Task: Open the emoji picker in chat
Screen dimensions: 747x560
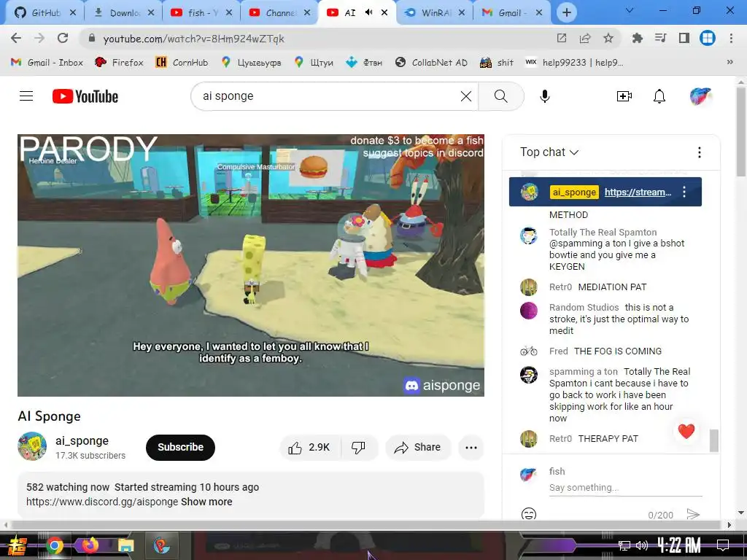Action: click(529, 514)
